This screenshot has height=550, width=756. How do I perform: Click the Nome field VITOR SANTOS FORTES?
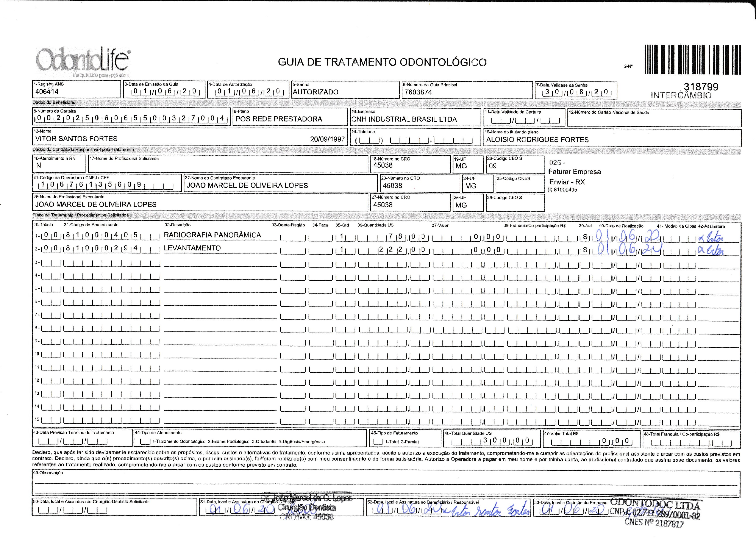[x=76, y=139]
